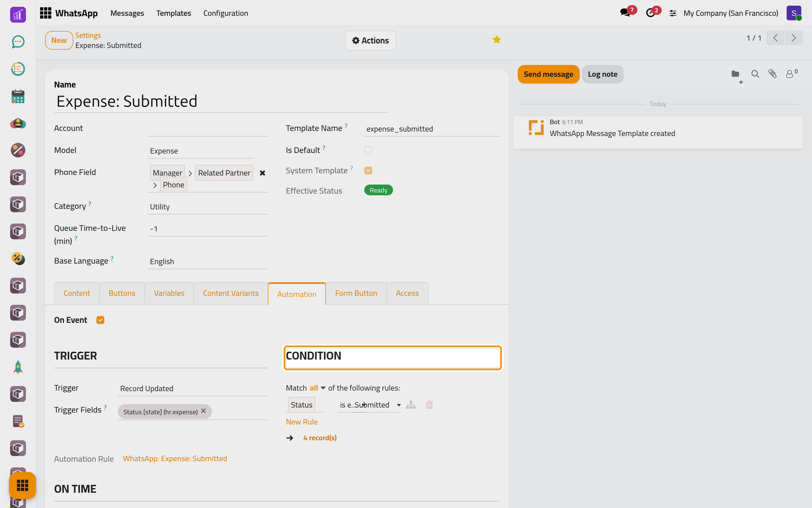Toggle the System Template checkbox
The image size is (812, 508).
coord(368,171)
